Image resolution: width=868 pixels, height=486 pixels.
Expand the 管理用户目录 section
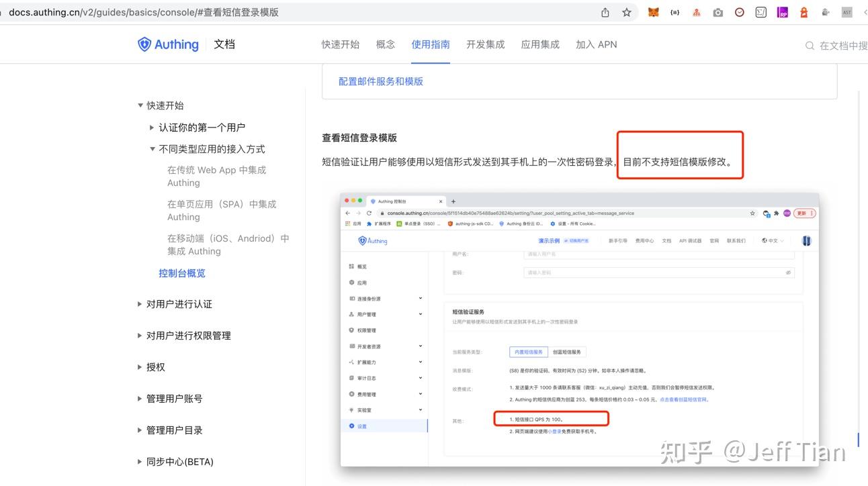click(140, 430)
